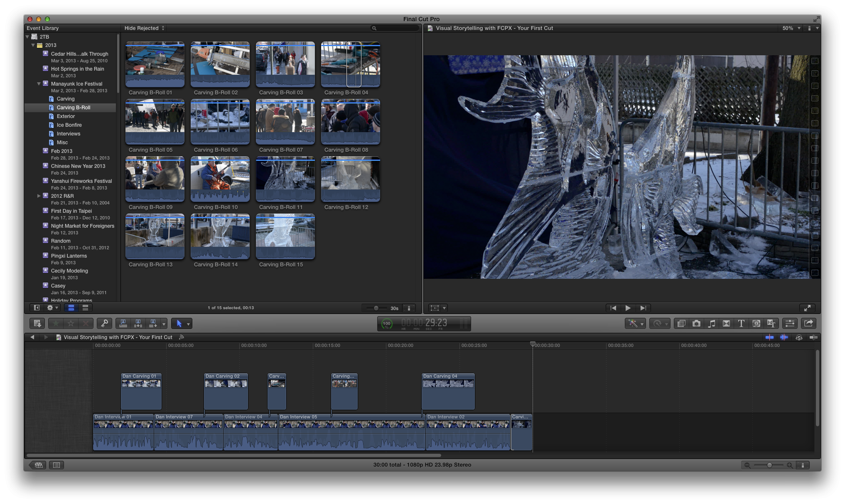Screen dimensions: 845x504
Task: Toggle solo headphones button
Action: pyautogui.click(x=798, y=337)
